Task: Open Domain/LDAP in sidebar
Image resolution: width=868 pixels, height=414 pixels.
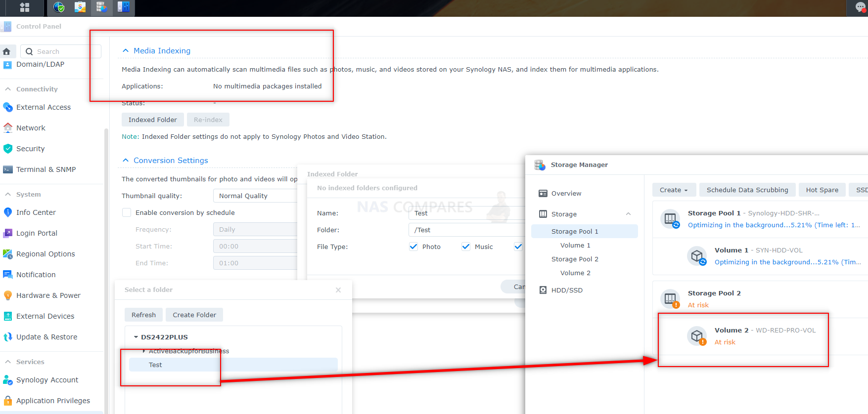Action: (40, 64)
